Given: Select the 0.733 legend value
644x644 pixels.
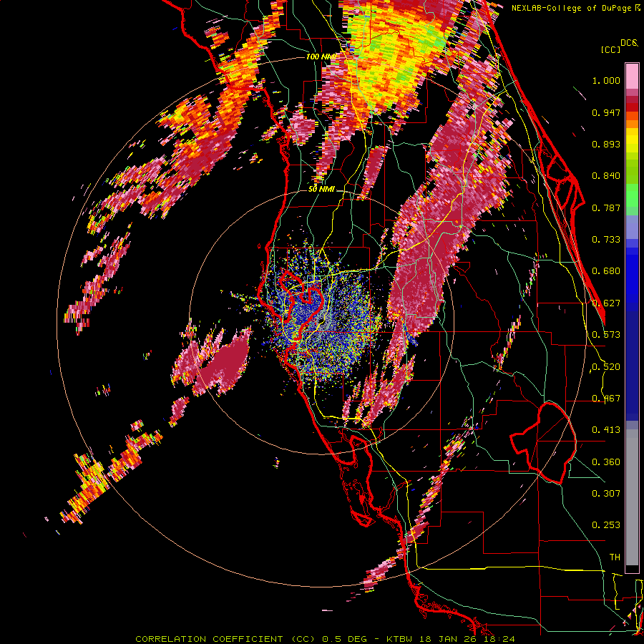Looking at the screenshot, I should tap(606, 240).
